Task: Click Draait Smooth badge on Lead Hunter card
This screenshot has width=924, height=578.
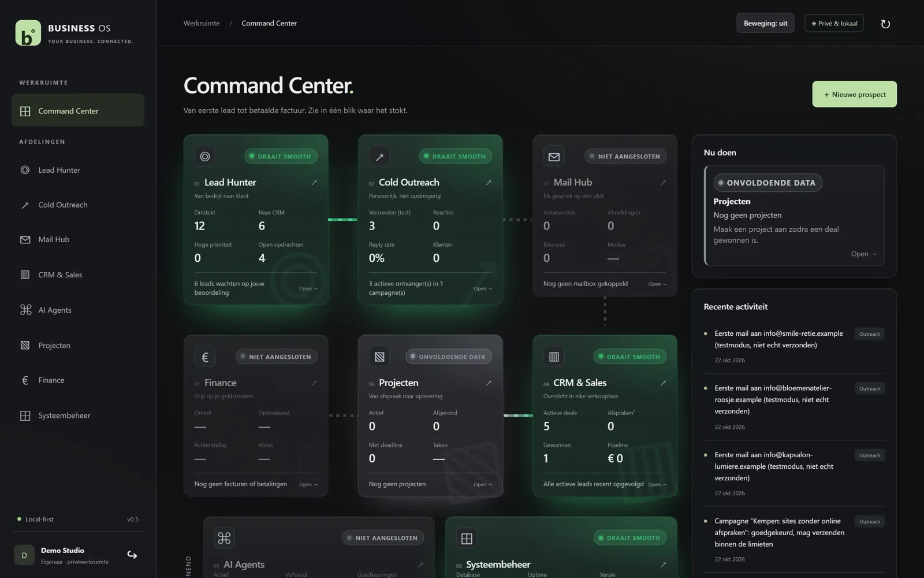Action: pyautogui.click(x=281, y=156)
